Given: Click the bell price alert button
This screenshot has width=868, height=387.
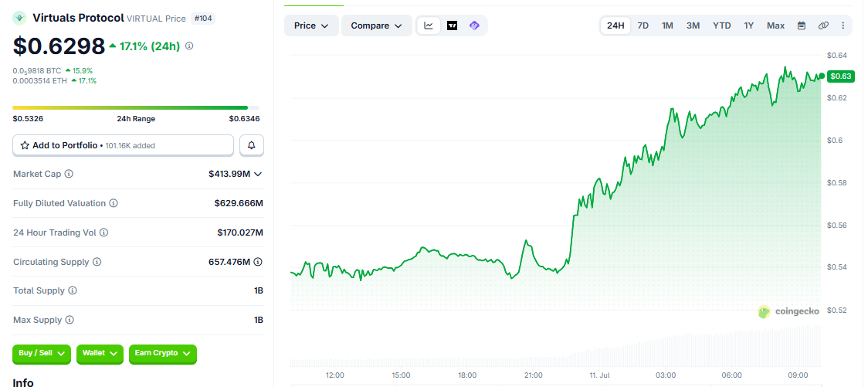Looking at the screenshot, I should click(x=251, y=145).
